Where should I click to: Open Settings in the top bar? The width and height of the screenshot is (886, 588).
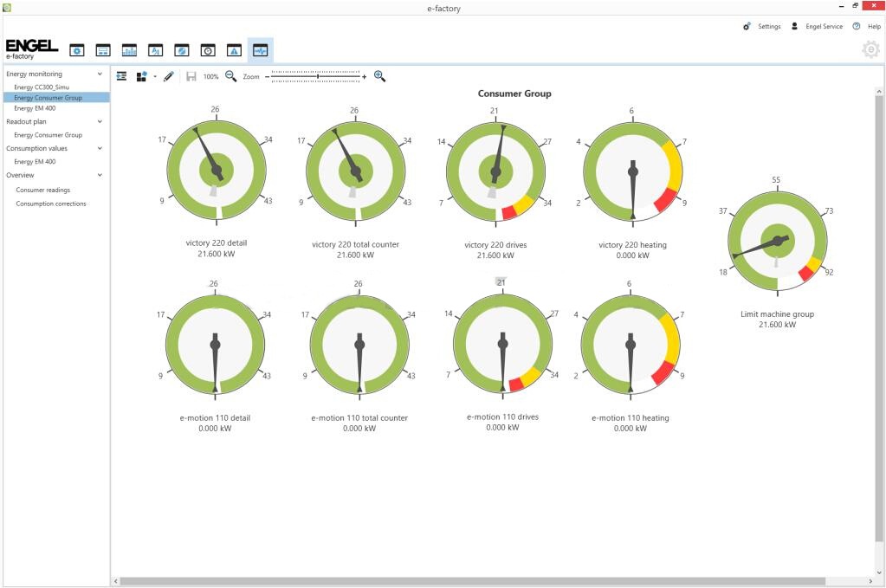tap(761, 27)
